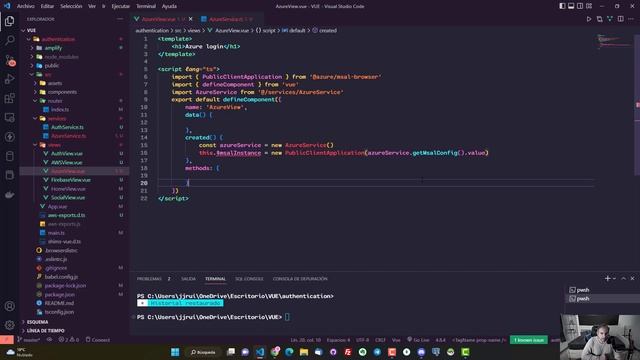Open terminal launch profile dropdown arrow
The width and height of the screenshot is (640, 360).
click(x=614, y=278)
